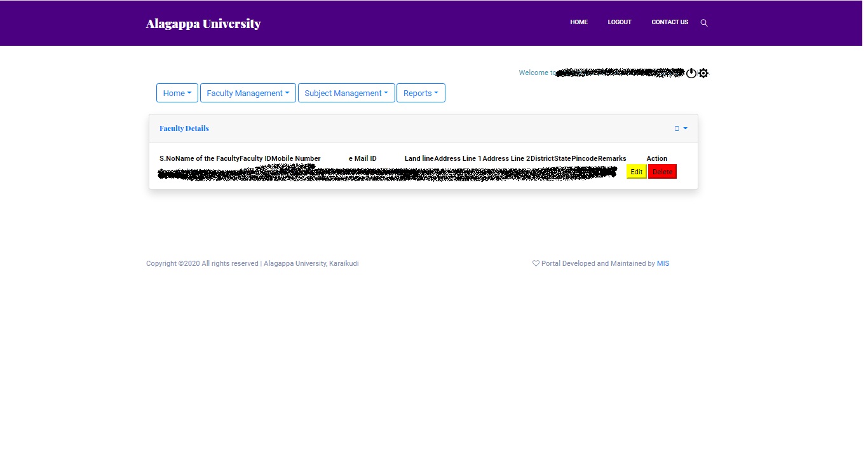
Task: Open the settings gear icon
Action: [703, 73]
